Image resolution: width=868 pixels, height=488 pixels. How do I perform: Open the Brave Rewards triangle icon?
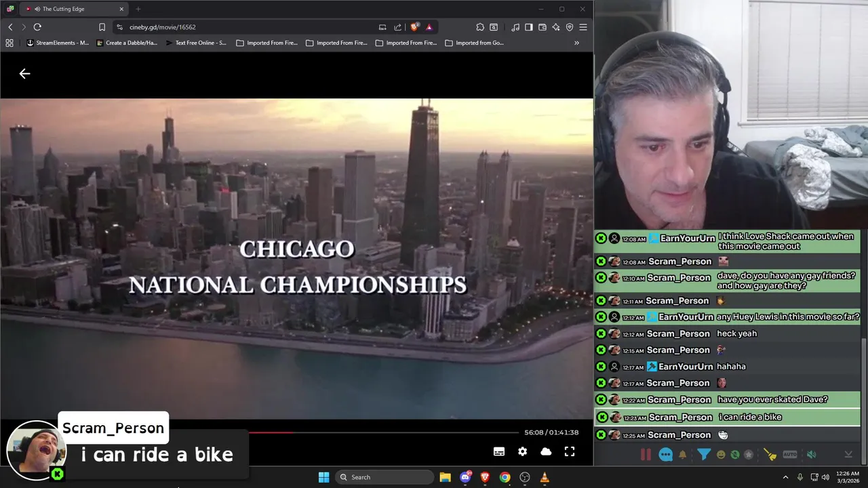[429, 27]
